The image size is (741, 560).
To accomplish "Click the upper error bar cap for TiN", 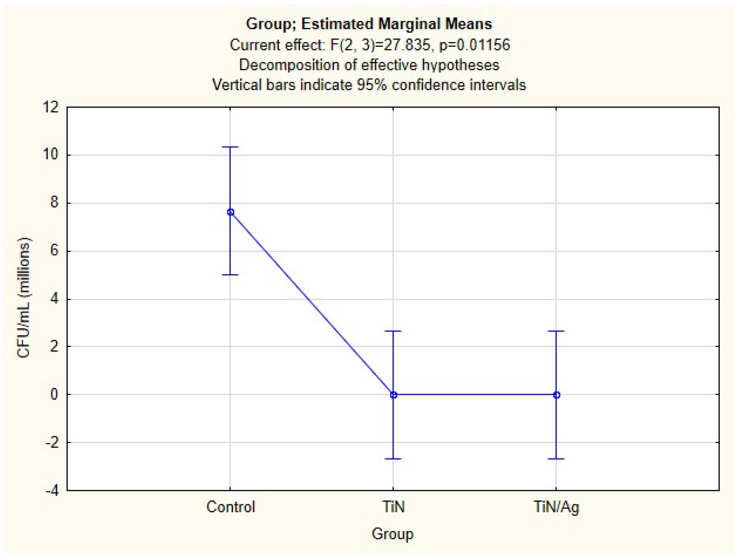I will (x=393, y=331).
